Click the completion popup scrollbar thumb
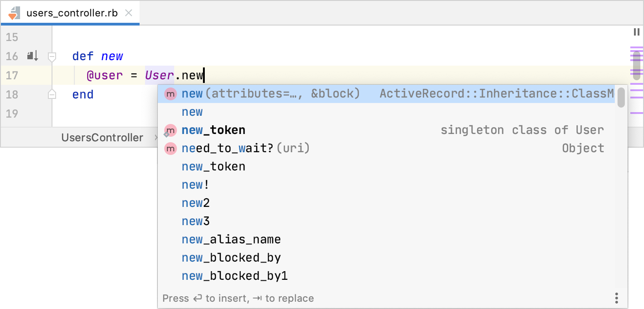Screen dimensions: 644x309 tap(621, 97)
